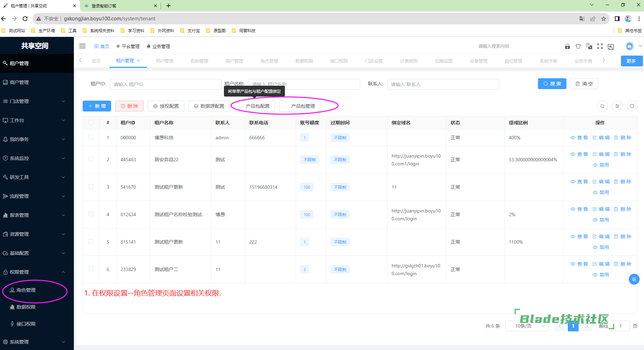This screenshot has height=350, width=644.
Task: Click the floating blue settings gear
Action: point(634,279)
